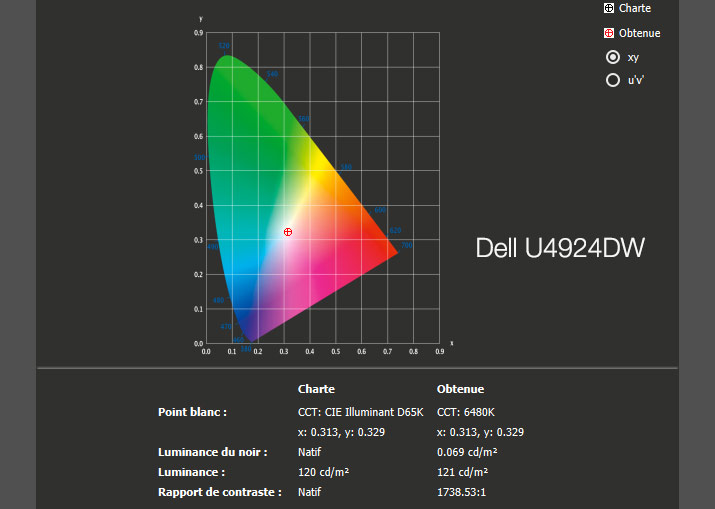This screenshot has height=509, width=715.
Task: Click the Natif value for contrast ratio
Action: click(x=309, y=492)
